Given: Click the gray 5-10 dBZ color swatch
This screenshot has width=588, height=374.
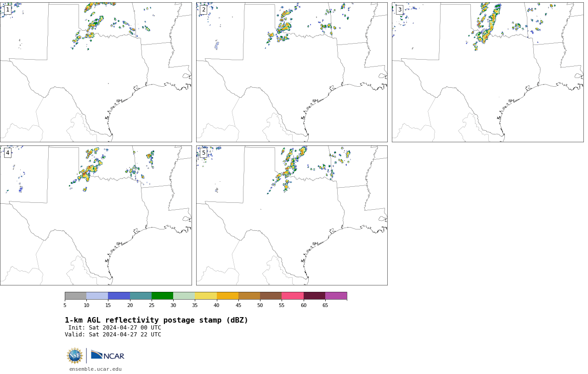Looking at the screenshot, I should (x=75, y=296).
